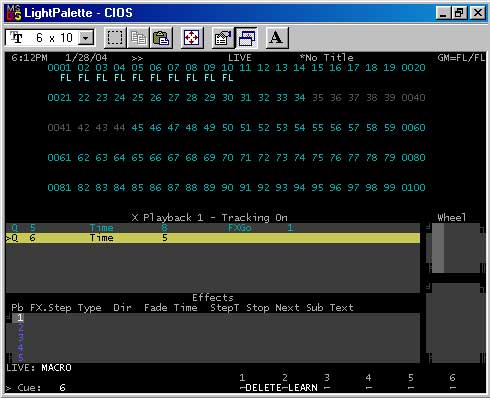The image size is (490, 398).
Task: Click the GM=FL/FL grandmaster status
Action: pyautogui.click(x=461, y=58)
